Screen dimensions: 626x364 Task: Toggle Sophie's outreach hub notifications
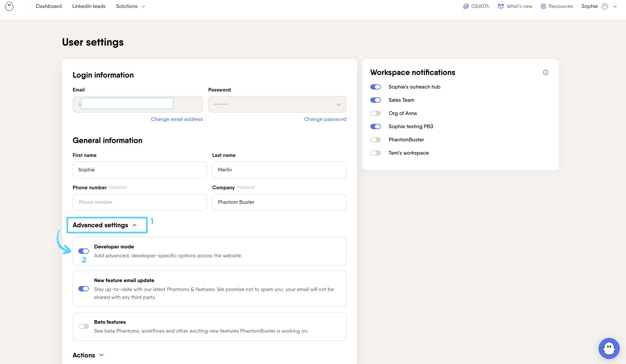tap(376, 87)
